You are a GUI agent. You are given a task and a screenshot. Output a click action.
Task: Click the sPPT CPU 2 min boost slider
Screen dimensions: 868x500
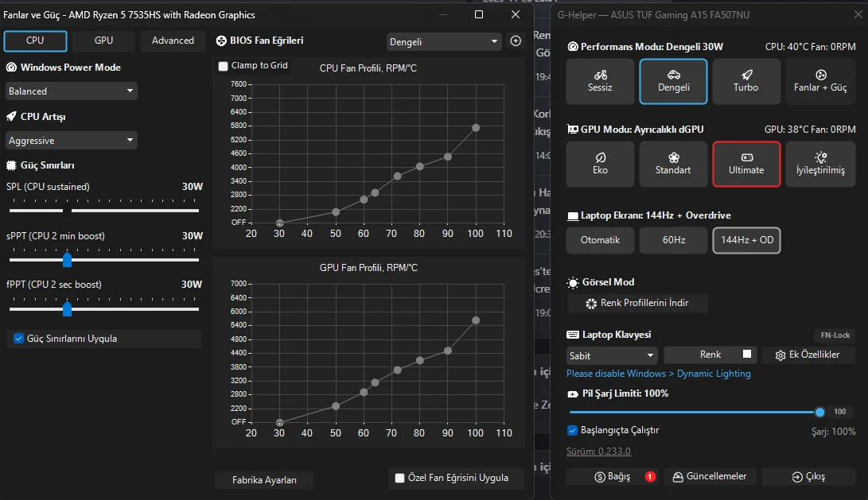pyautogui.click(x=104, y=259)
